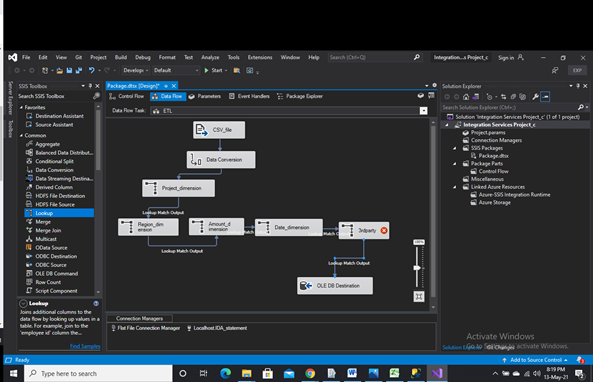Open the Default platform dropdown

[176, 70]
